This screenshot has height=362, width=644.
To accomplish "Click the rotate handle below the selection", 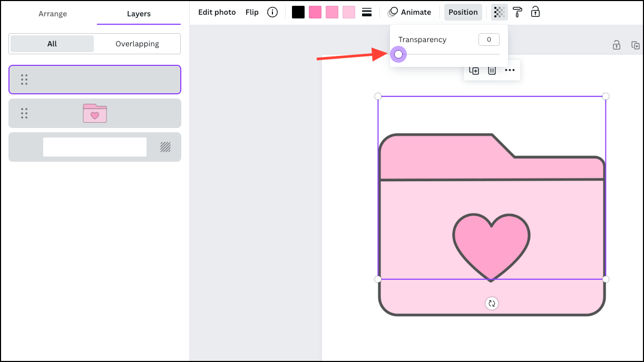I will [492, 303].
